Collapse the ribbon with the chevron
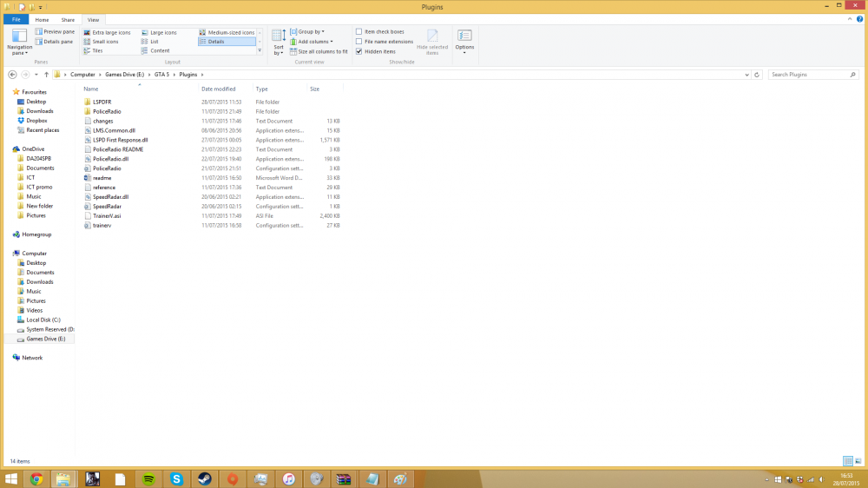This screenshot has width=868, height=488. pyautogui.click(x=850, y=19)
